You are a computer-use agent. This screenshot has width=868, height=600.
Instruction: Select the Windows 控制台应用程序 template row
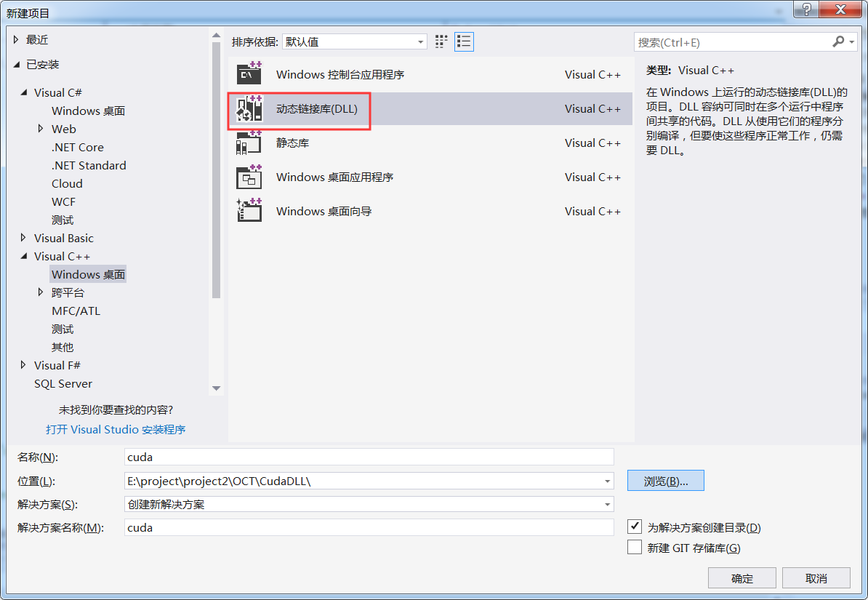click(430, 74)
